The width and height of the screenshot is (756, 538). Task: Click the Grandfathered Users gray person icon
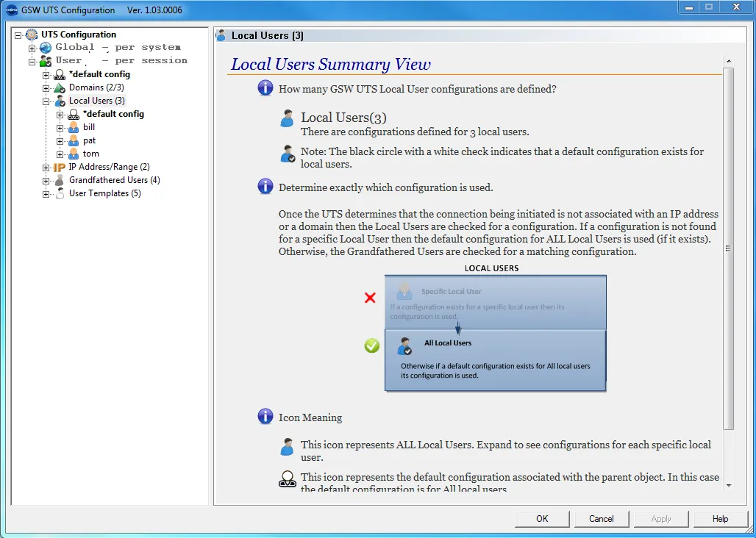(60, 181)
